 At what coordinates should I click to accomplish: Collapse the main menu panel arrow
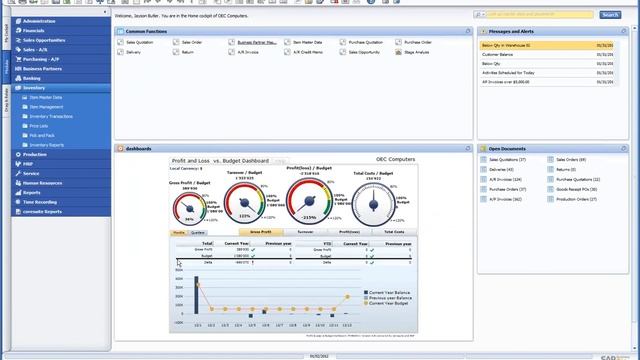105,12
